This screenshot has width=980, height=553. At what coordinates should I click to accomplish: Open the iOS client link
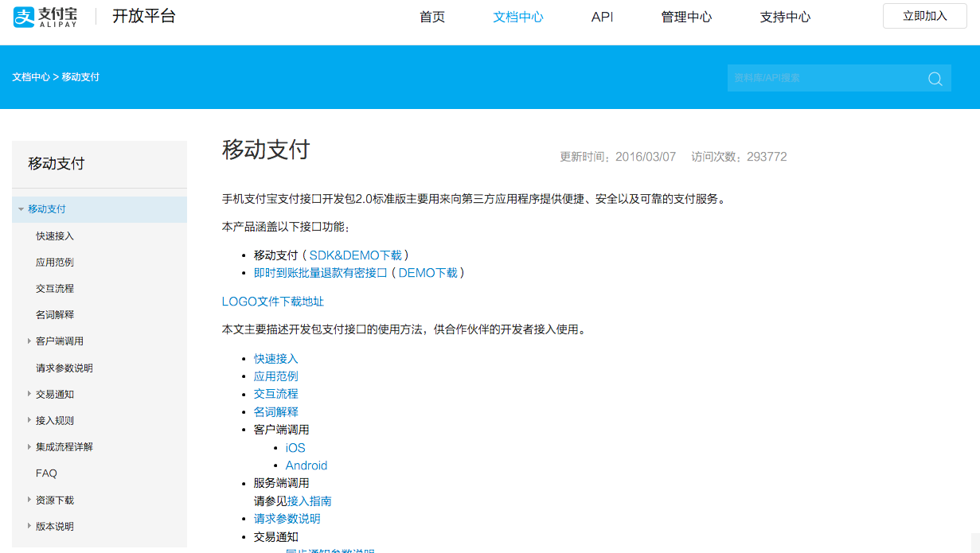(x=295, y=448)
